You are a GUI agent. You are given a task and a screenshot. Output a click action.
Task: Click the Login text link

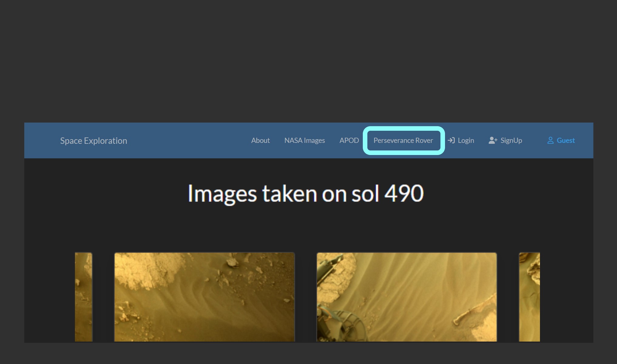point(466,140)
